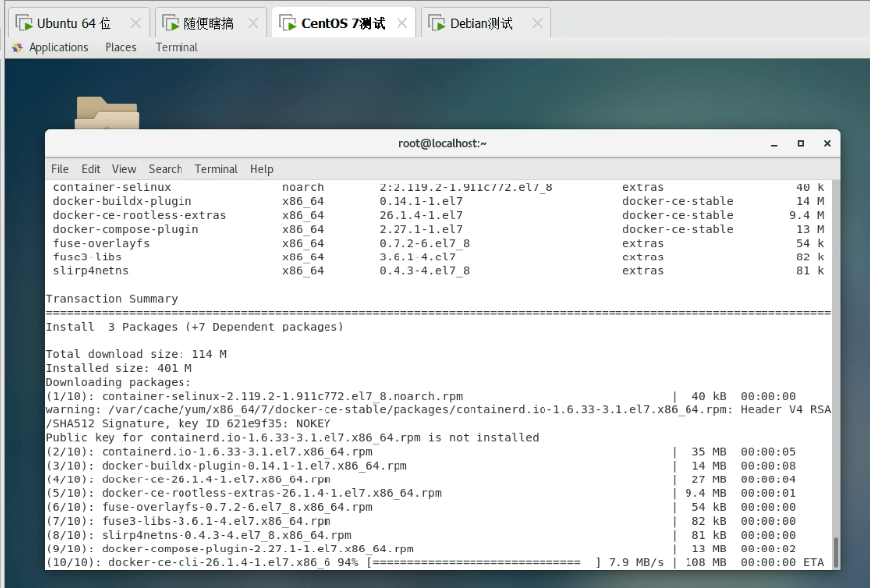Click the 'Public key ... is not installed' line

pyautogui.click(x=292, y=438)
